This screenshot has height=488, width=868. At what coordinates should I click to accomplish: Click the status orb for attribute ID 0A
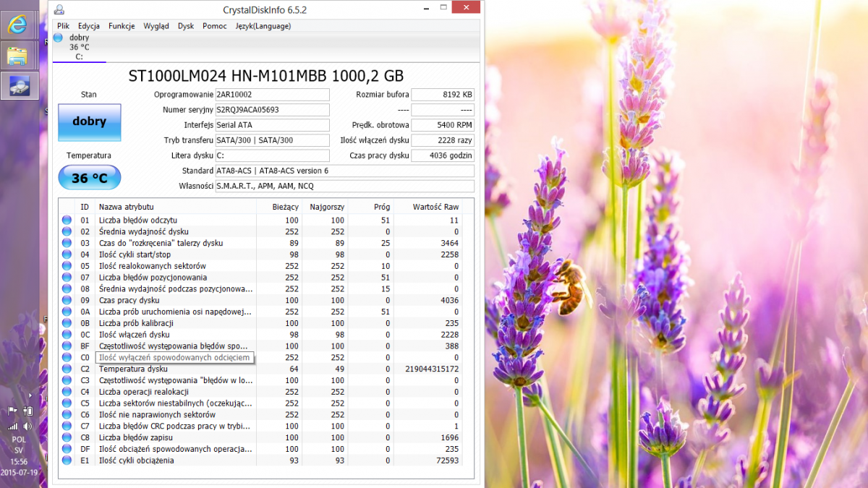[67, 312]
